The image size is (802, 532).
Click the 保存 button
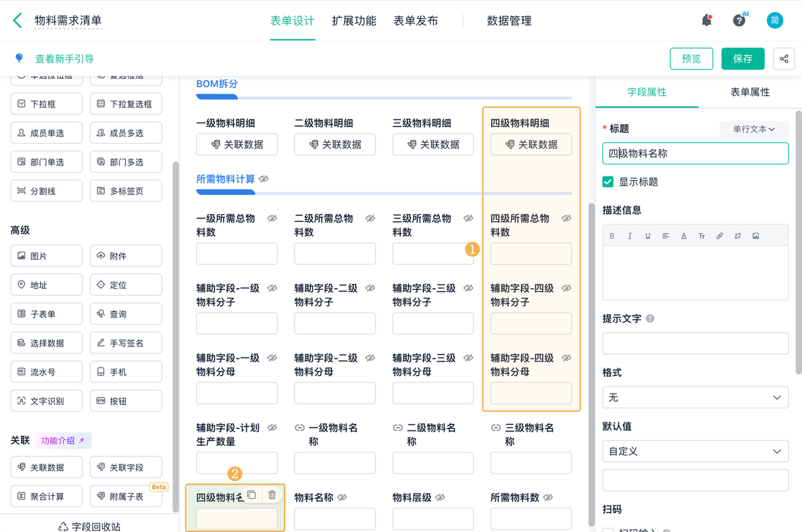pyautogui.click(x=743, y=59)
